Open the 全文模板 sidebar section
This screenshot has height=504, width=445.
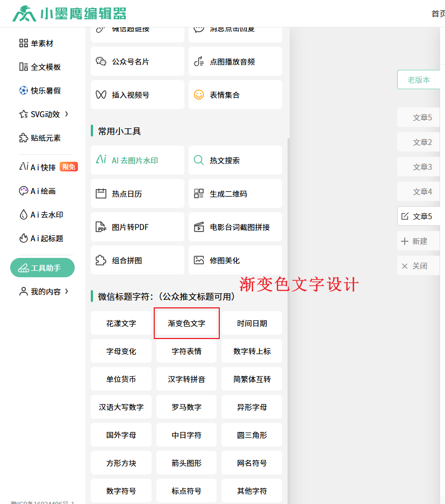tap(40, 67)
